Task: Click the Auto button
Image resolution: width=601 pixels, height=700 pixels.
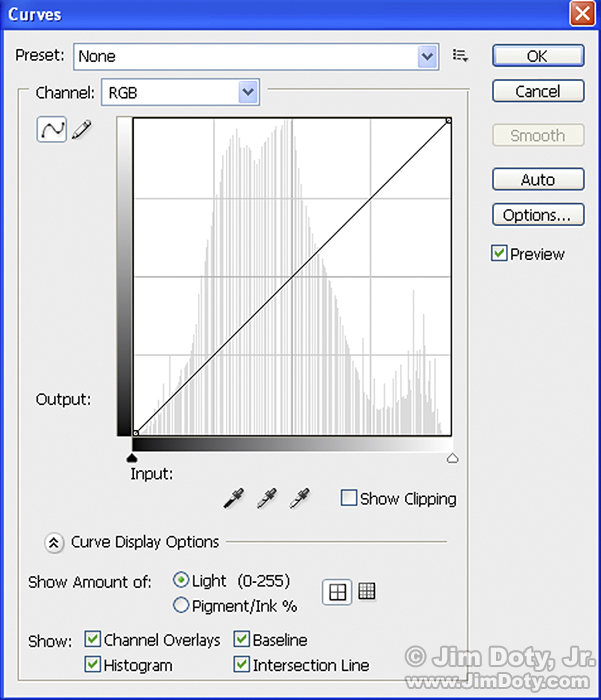Action: [x=538, y=179]
